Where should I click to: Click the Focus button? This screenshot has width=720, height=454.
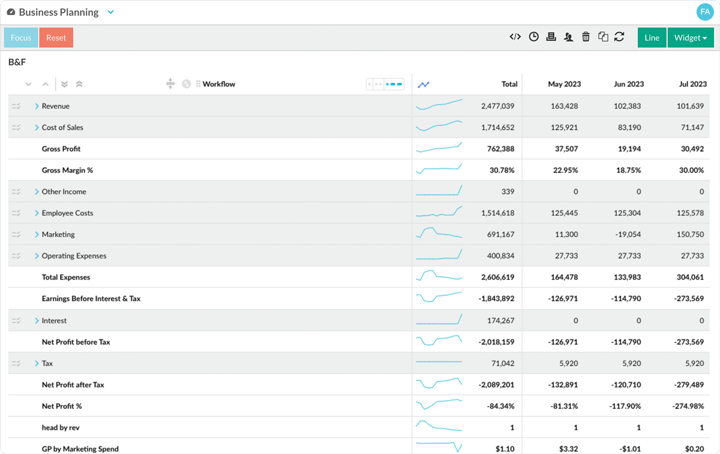coord(21,38)
